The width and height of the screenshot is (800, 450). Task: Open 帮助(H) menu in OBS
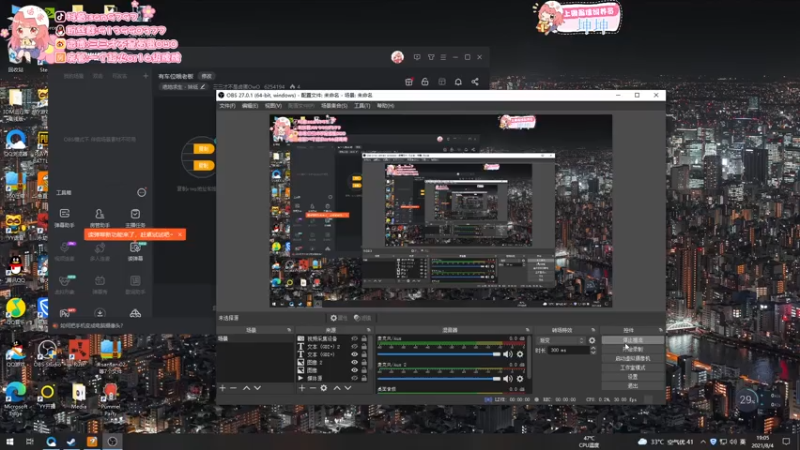[386, 106]
